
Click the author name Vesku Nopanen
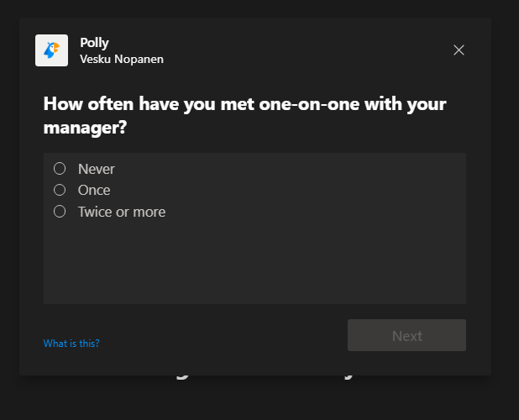coord(121,59)
